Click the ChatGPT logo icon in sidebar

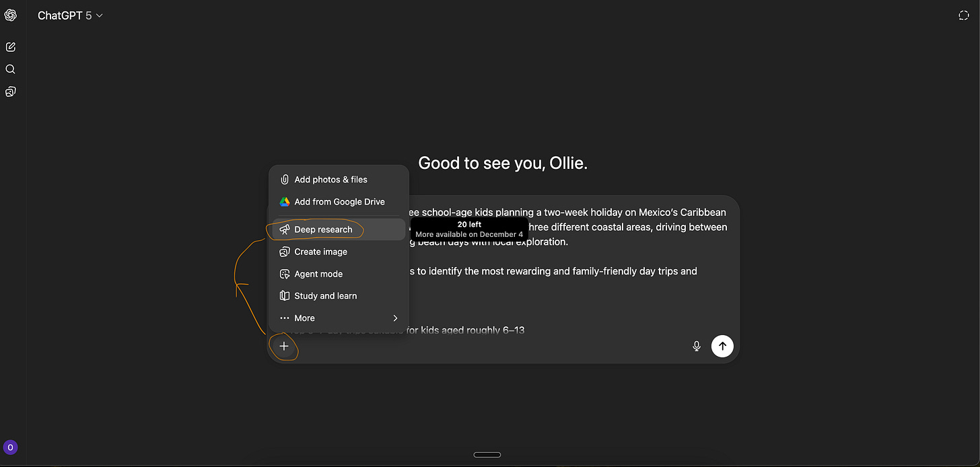click(x=11, y=15)
